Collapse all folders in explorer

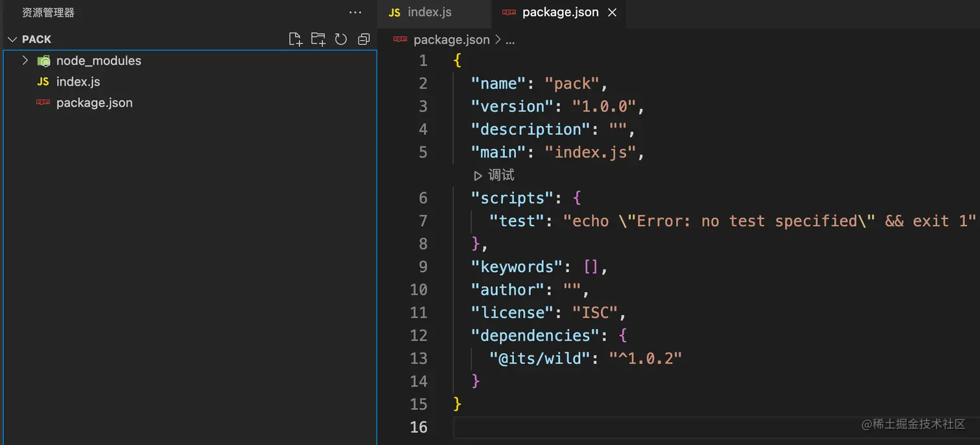364,40
